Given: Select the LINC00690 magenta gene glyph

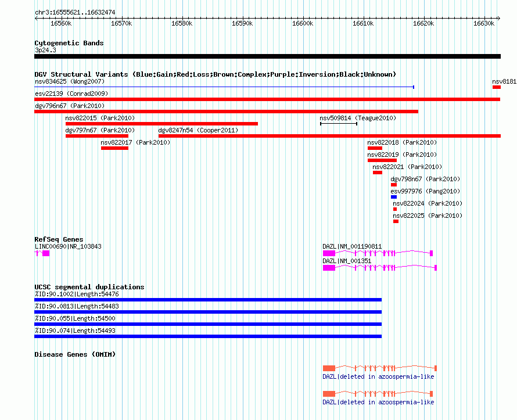Looking at the screenshot, I should (x=42, y=253).
